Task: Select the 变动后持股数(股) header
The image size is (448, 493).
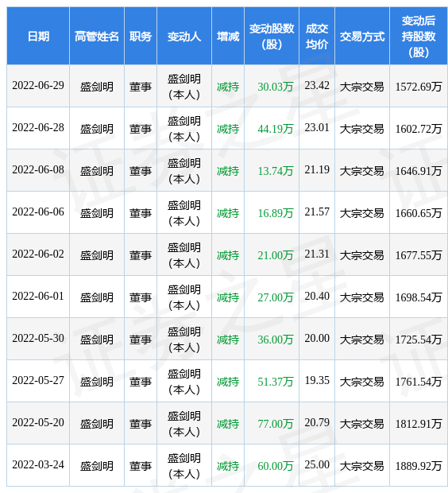Action: pos(419,37)
